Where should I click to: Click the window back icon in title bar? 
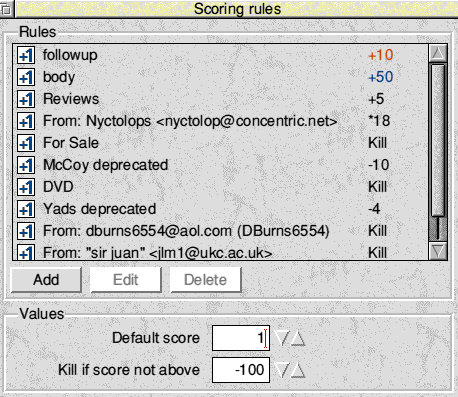(x=6, y=9)
